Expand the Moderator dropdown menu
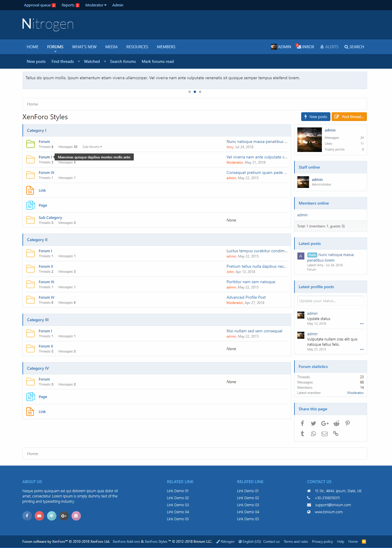The image size is (392, 548). (96, 5)
